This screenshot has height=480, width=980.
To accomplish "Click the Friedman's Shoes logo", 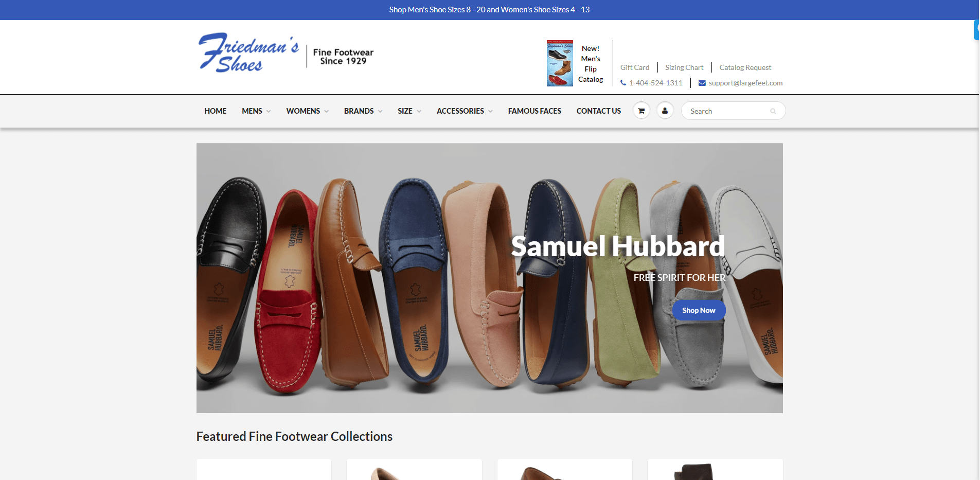I will (248, 53).
